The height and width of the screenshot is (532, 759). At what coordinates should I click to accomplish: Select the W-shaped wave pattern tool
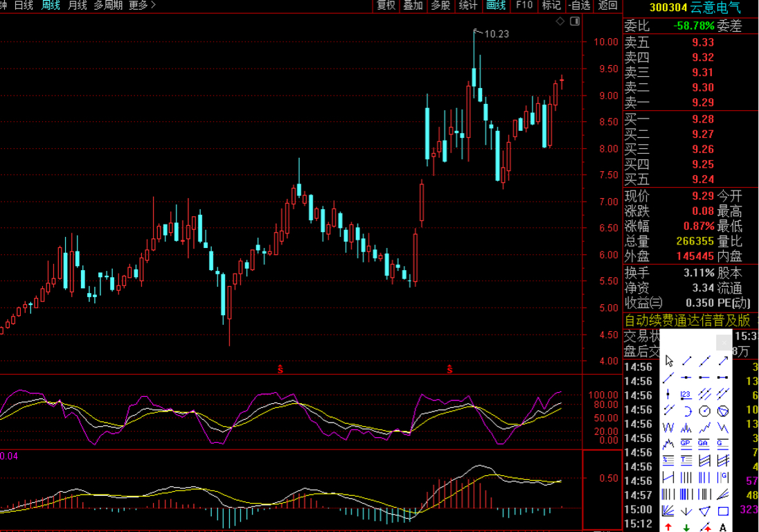(668, 427)
